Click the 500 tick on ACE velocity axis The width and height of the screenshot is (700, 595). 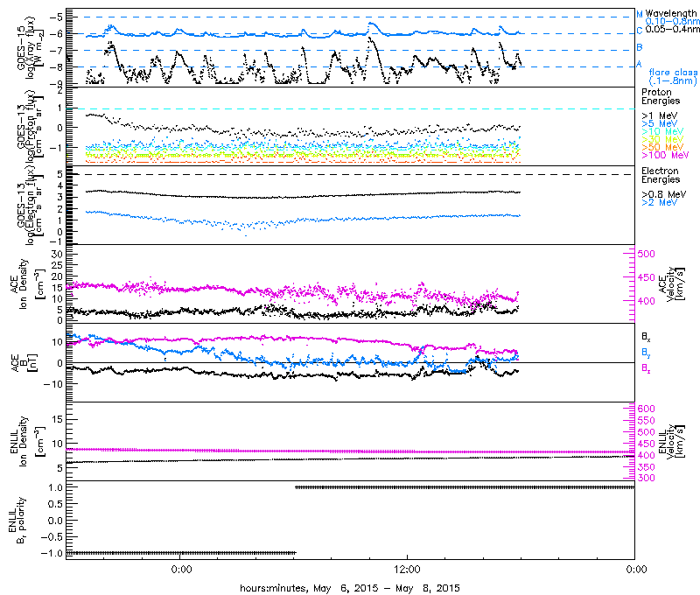pos(646,254)
